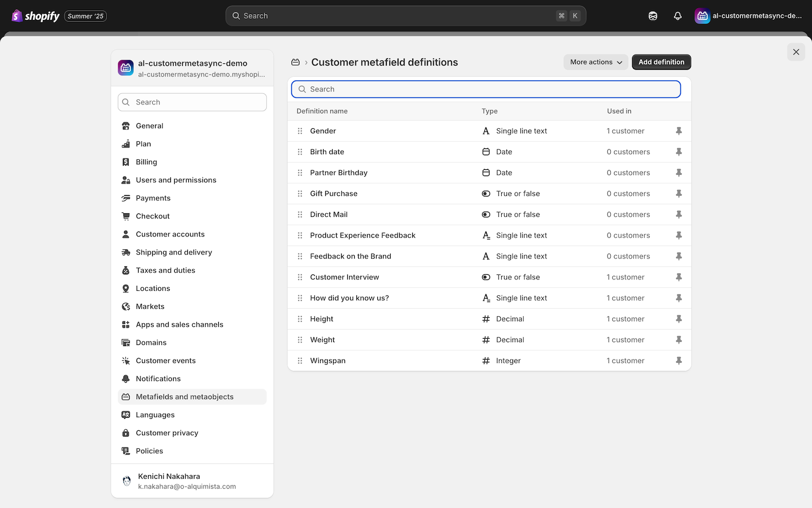Toggle pin on Feedback on the Brand row

pyautogui.click(x=679, y=256)
